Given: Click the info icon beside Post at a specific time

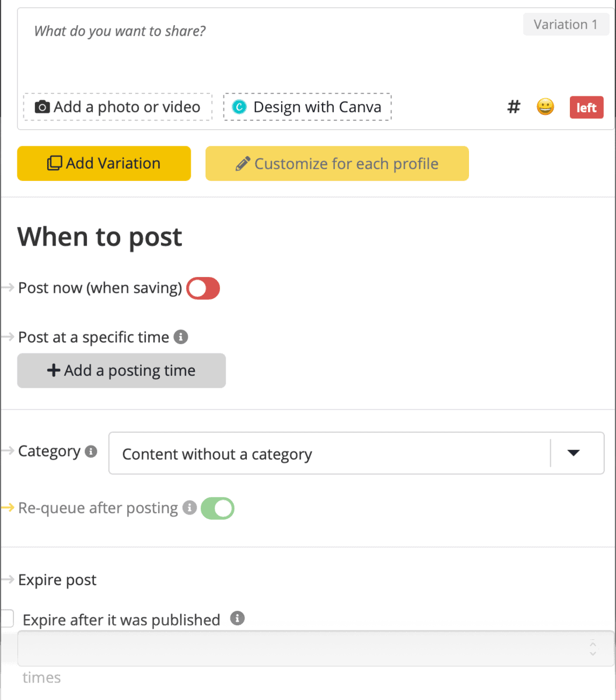Looking at the screenshot, I should (181, 337).
